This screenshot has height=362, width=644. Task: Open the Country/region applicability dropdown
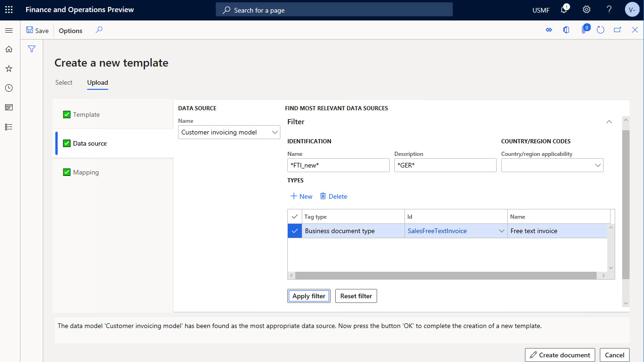598,165
